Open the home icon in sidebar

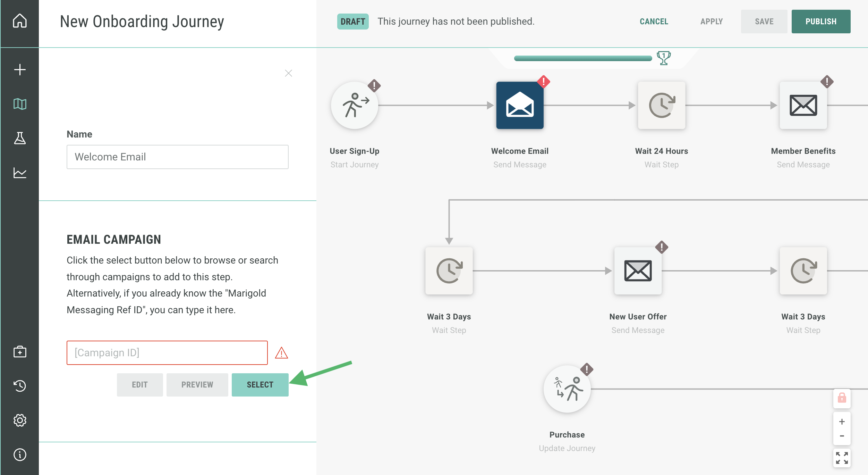[20, 21]
